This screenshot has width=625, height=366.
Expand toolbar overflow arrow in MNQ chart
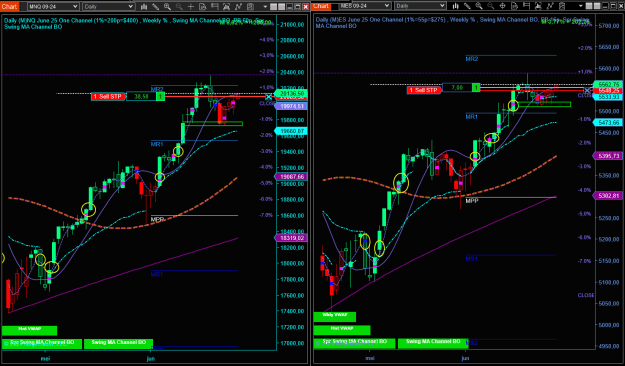click(265, 7)
